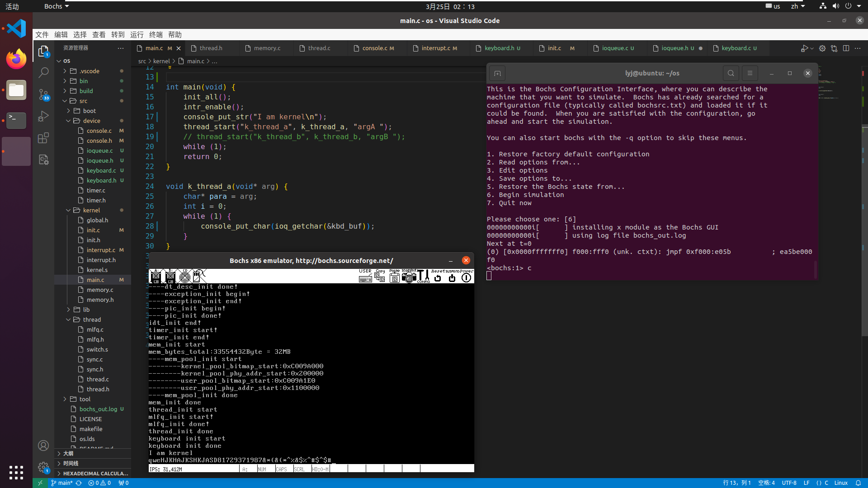Click the Debug run button in editor toolbar

click(x=805, y=48)
